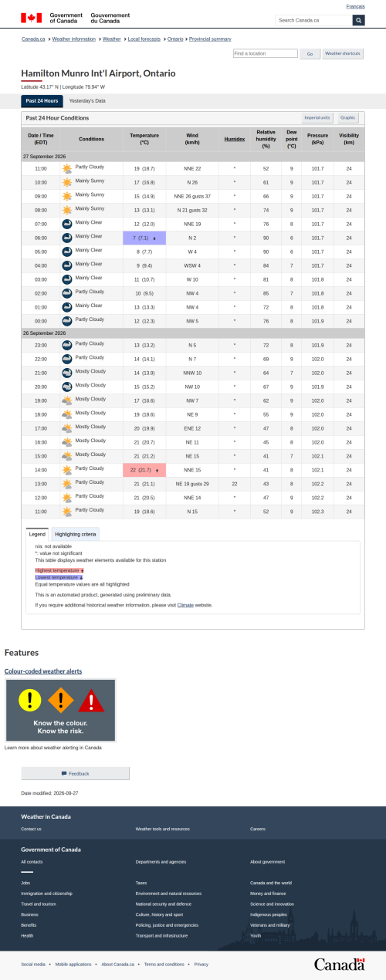
Task: Open the Mobile applications footer link
Action: point(73,964)
